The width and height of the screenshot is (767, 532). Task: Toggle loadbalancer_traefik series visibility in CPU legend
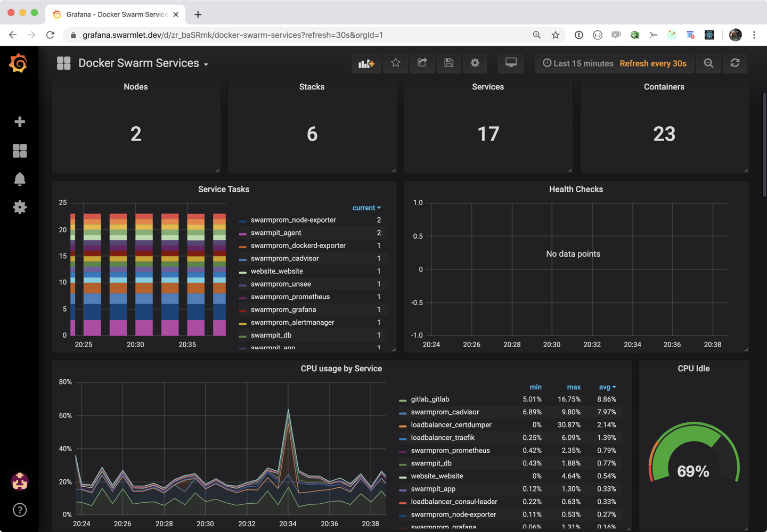[x=442, y=438]
